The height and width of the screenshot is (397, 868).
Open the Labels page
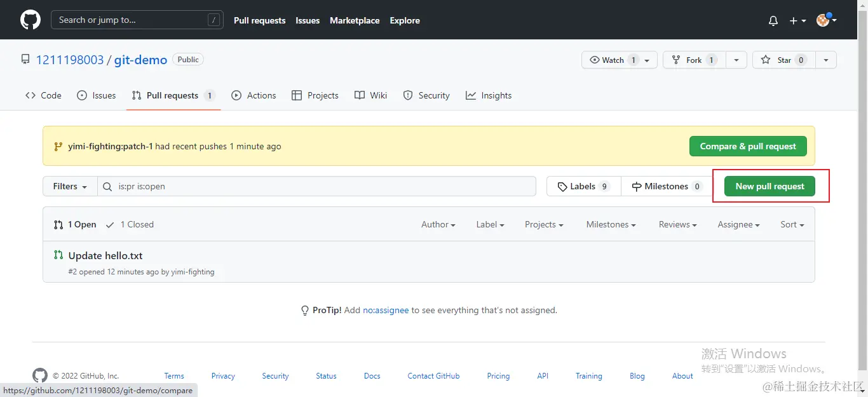[584, 186]
